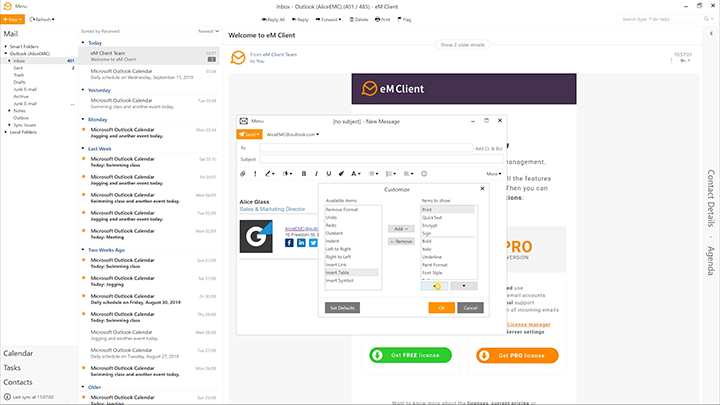The width and height of the screenshot is (720, 405).
Task: Print the selected email from main toolbar
Action: tap(382, 19)
